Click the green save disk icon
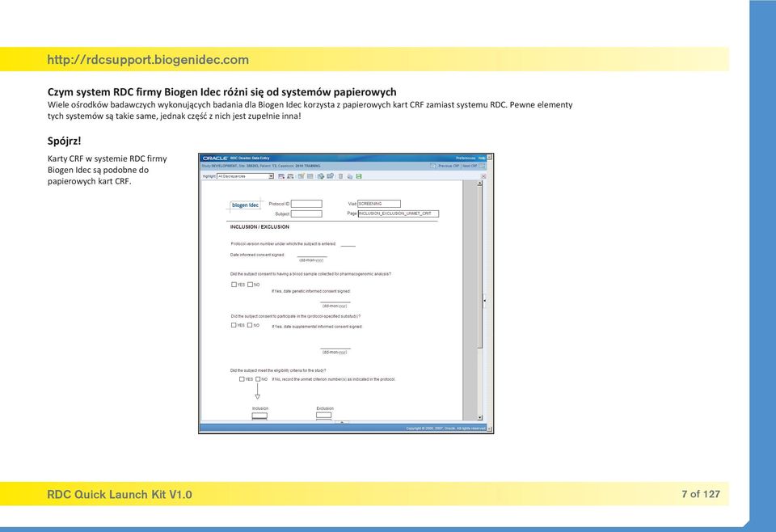This screenshot has width=776, height=532. 359,176
